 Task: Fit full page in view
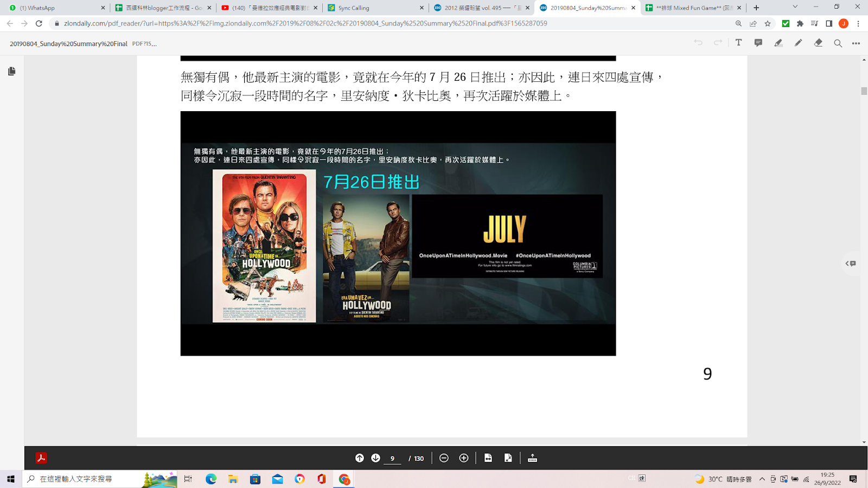pyautogui.click(x=508, y=458)
